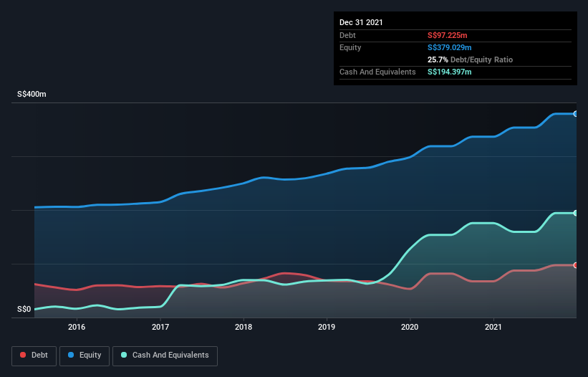Viewport: 588px width, 377px height.
Task: Click the 2019 x-axis label
Action: (x=327, y=327)
